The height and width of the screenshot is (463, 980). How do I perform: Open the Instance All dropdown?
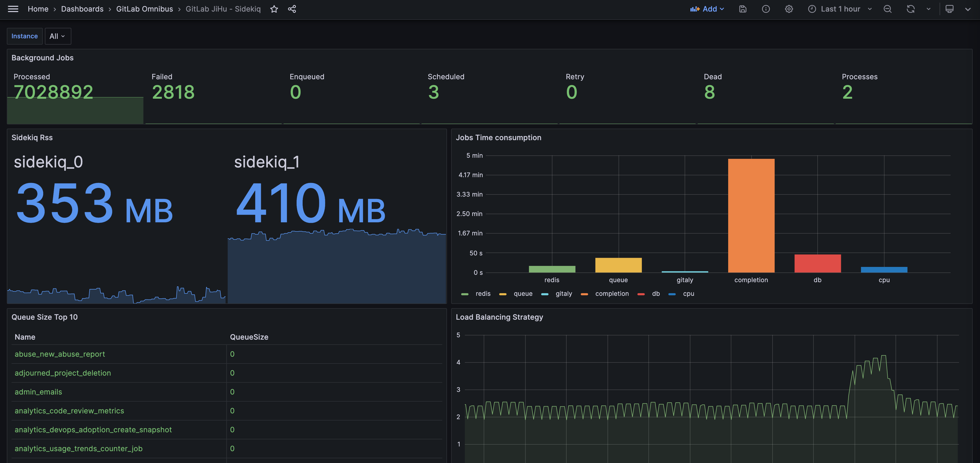pyautogui.click(x=57, y=36)
